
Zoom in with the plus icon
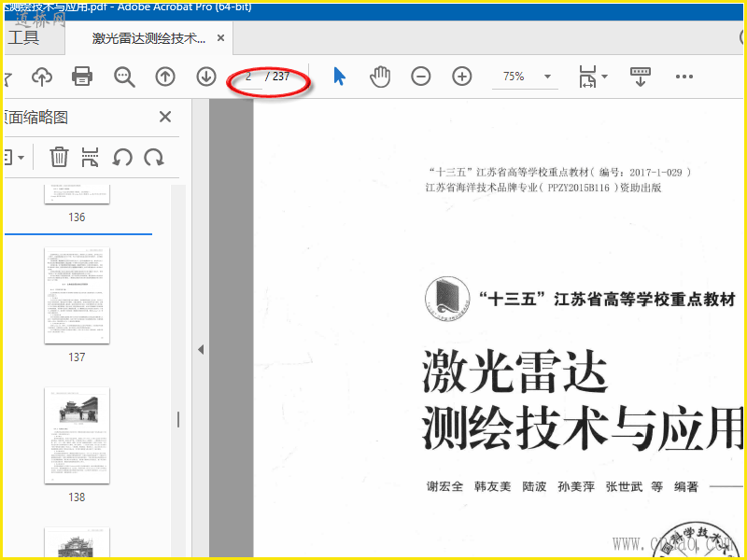click(462, 77)
